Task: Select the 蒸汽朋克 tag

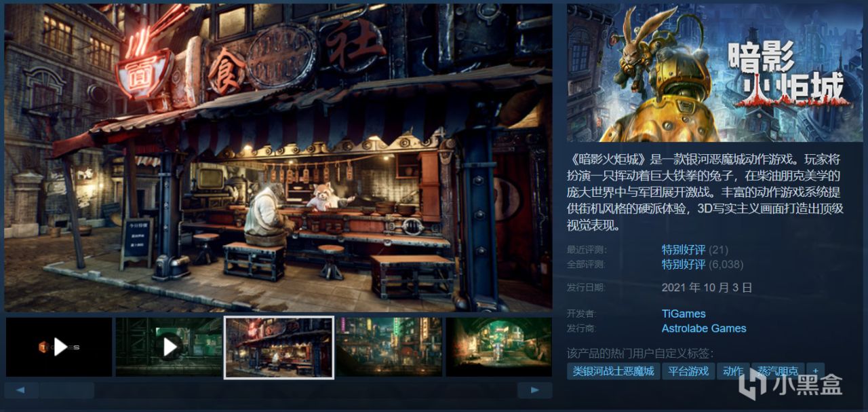Action: (778, 371)
